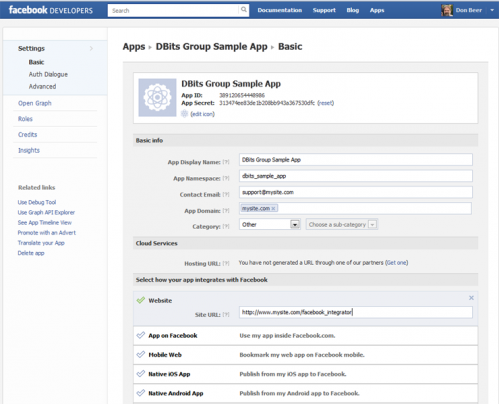Click Don Beer's profile picture
The width and height of the screenshot is (499, 404).
[x=447, y=10]
